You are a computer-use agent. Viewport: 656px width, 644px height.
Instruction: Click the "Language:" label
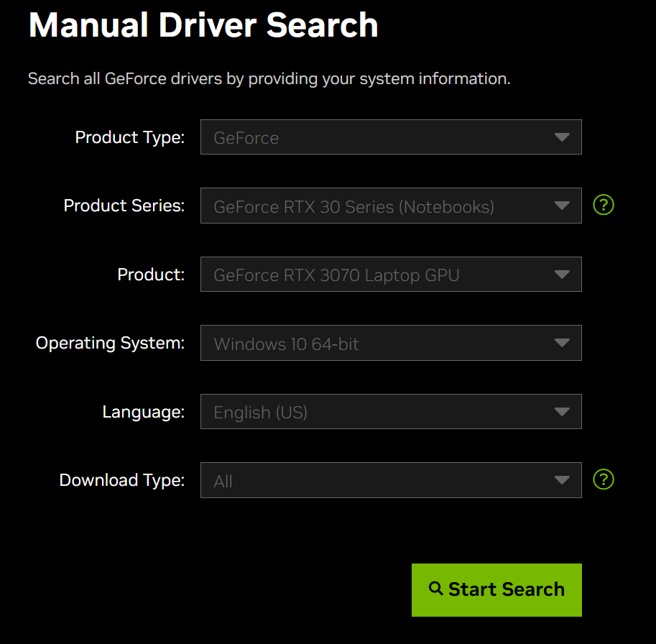click(144, 412)
